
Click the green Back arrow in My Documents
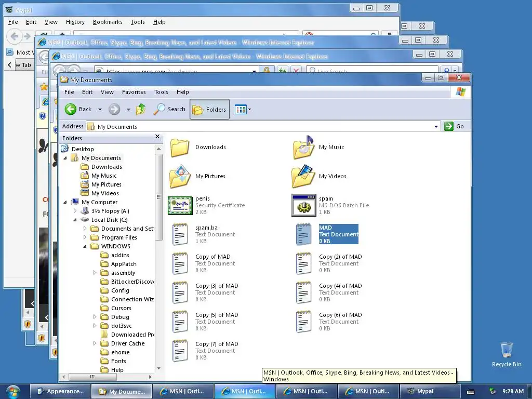pyautogui.click(x=71, y=109)
